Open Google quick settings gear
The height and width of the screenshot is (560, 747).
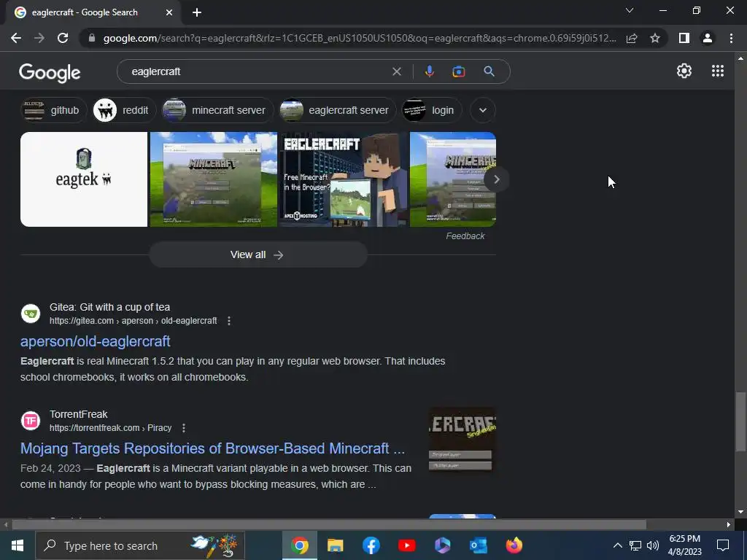coord(684,71)
